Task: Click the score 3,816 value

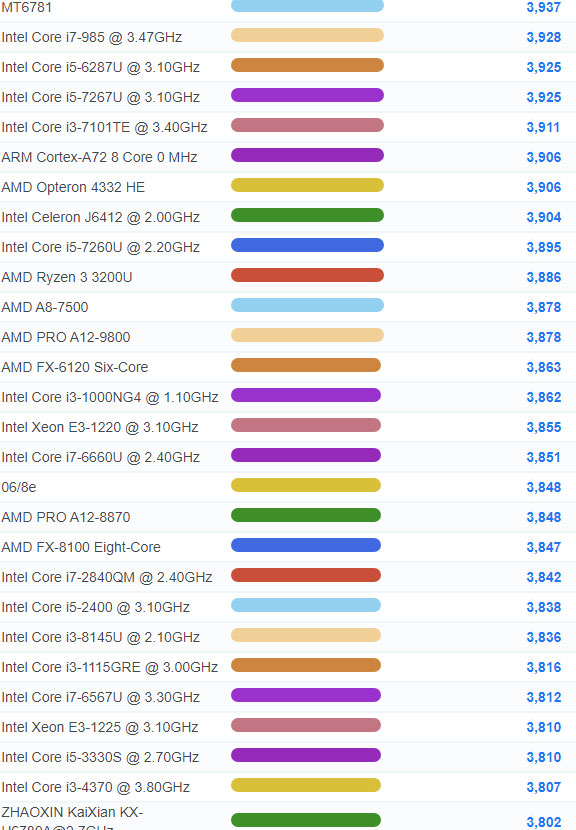Action: click(544, 667)
